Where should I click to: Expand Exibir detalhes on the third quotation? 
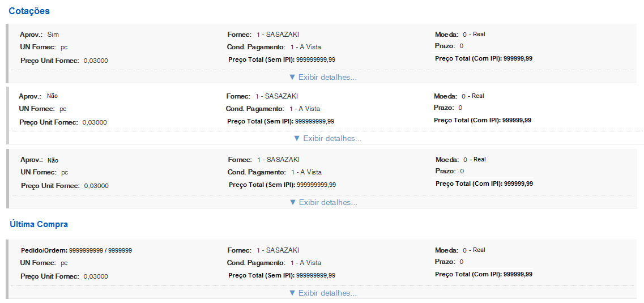(x=323, y=202)
